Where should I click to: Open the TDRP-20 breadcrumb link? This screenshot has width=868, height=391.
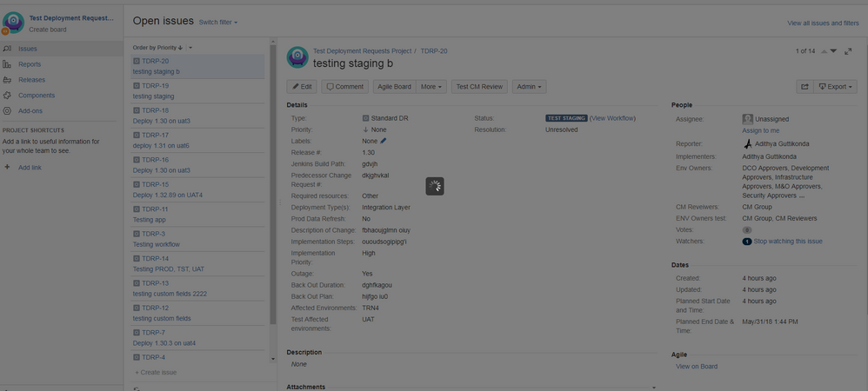[434, 51]
